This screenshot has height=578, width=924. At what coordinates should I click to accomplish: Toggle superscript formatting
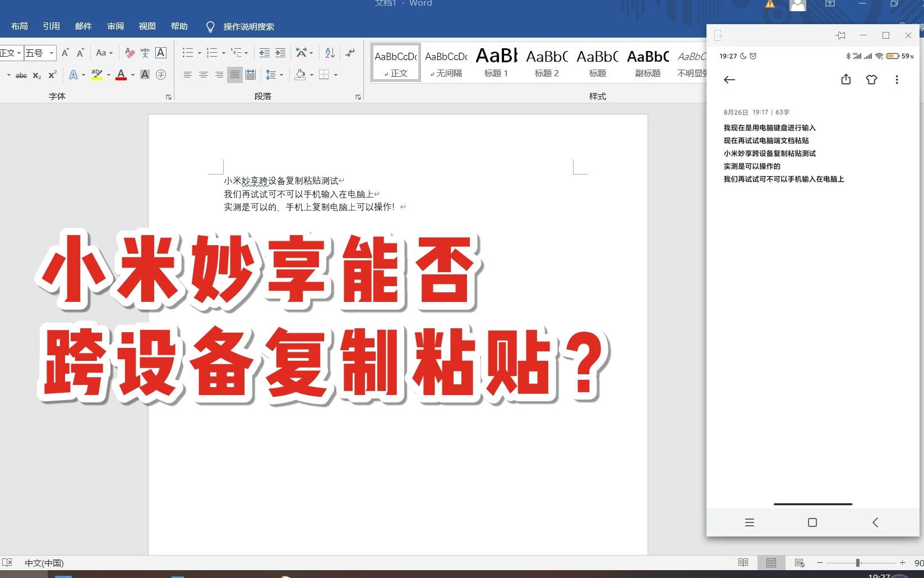point(52,75)
